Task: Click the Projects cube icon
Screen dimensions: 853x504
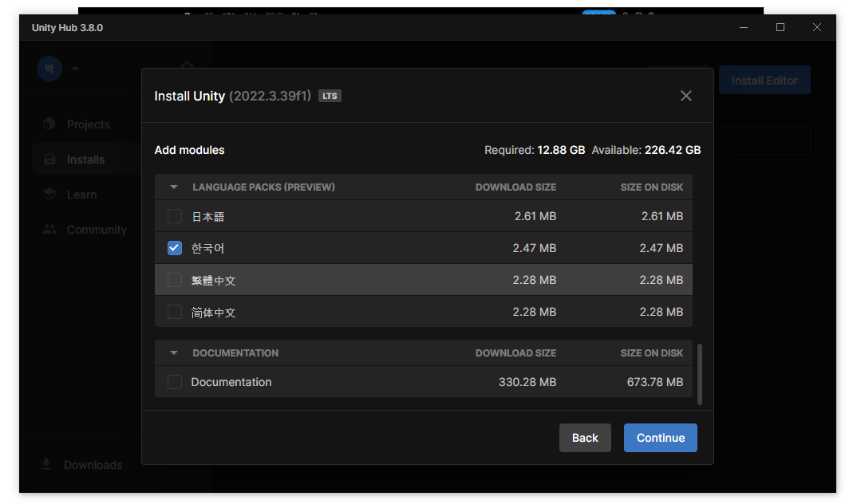Action: [49, 124]
